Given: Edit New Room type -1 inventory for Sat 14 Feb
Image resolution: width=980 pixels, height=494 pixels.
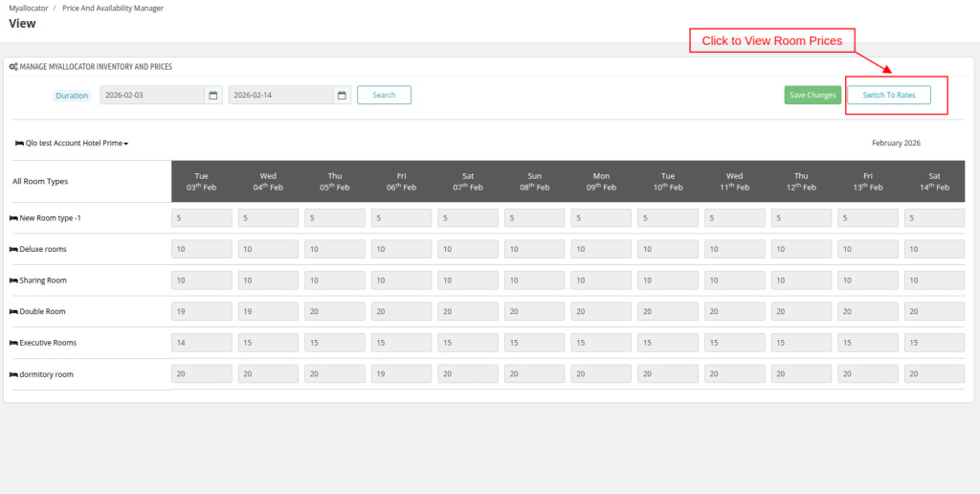Looking at the screenshot, I should point(934,218).
